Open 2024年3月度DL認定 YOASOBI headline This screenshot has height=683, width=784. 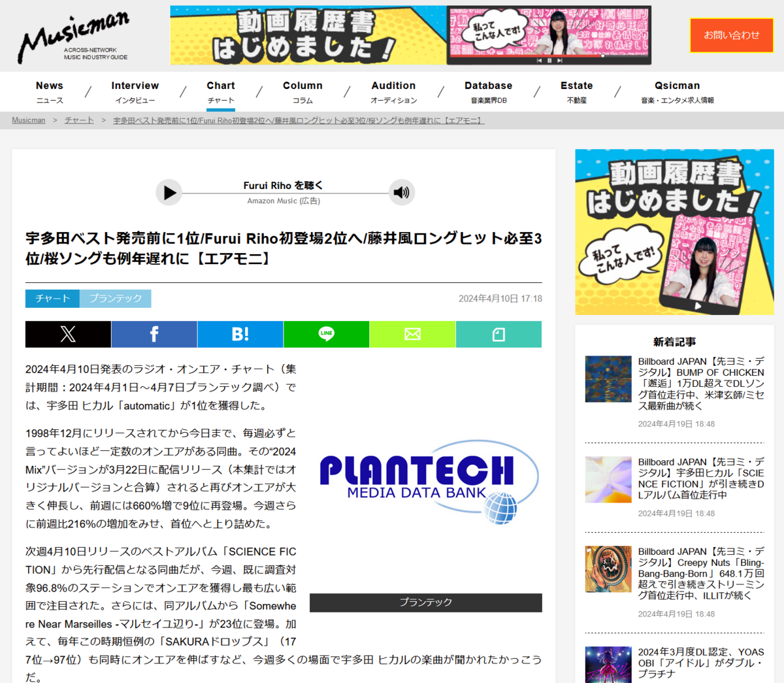click(701, 663)
